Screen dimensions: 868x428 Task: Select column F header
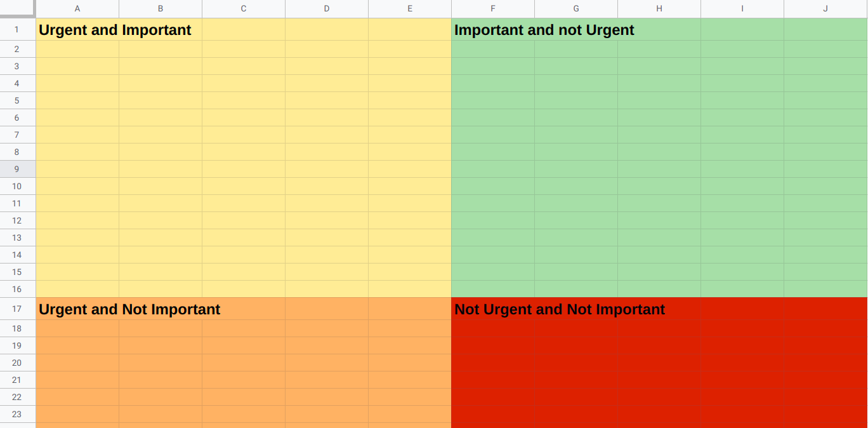[493, 8]
